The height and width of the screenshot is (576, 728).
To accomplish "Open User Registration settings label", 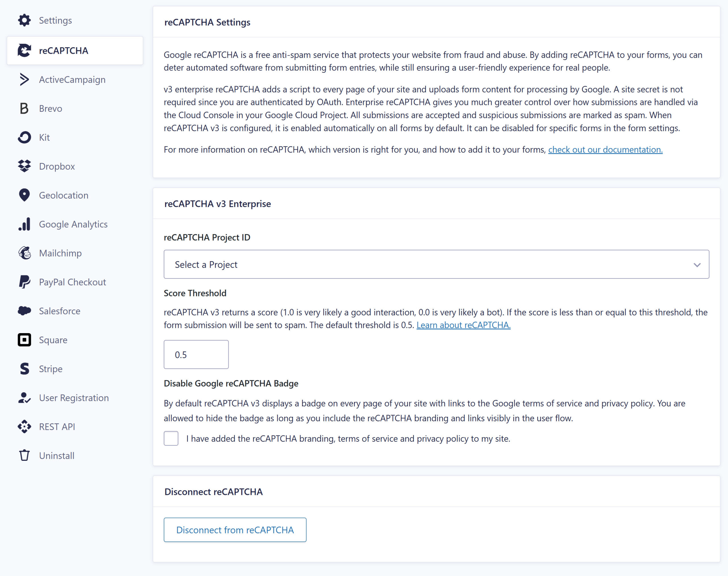I will [x=74, y=398].
